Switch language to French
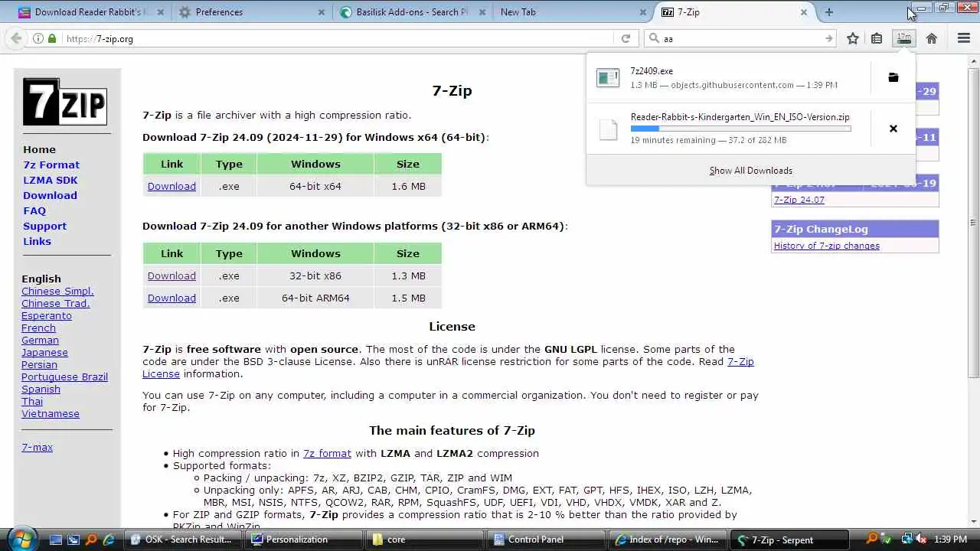 (38, 328)
